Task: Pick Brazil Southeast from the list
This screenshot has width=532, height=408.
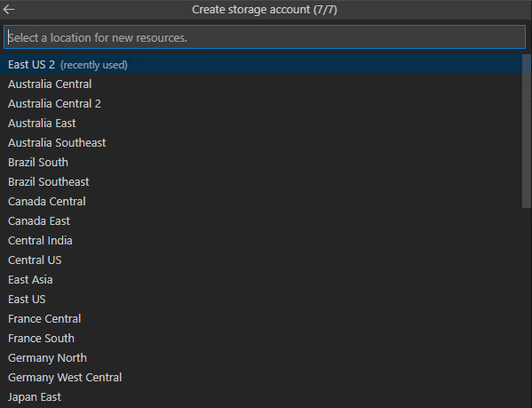Action: pos(261,182)
